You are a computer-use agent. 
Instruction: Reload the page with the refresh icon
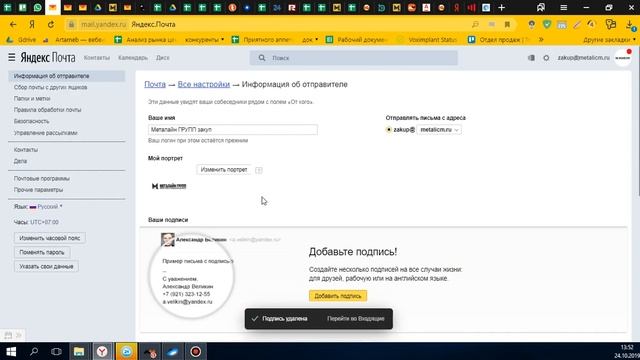tap(51, 24)
